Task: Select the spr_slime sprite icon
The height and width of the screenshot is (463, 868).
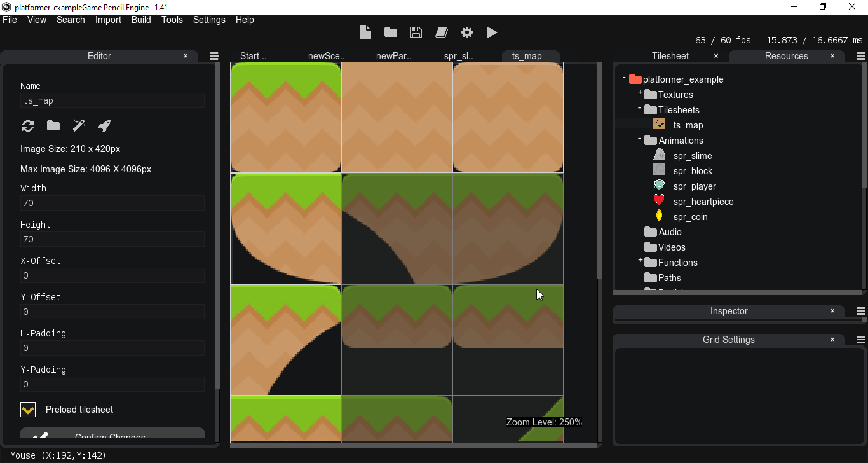Action: [x=659, y=155]
